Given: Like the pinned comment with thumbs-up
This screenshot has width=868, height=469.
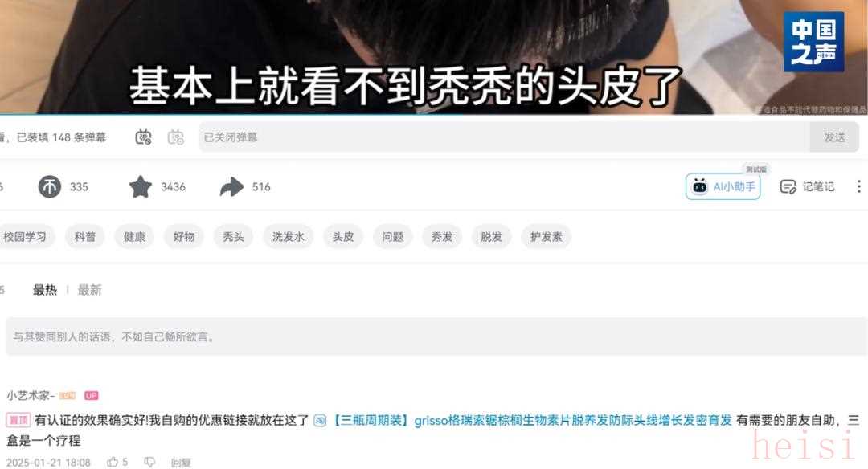Looking at the screenshot, I should (113, 462).
